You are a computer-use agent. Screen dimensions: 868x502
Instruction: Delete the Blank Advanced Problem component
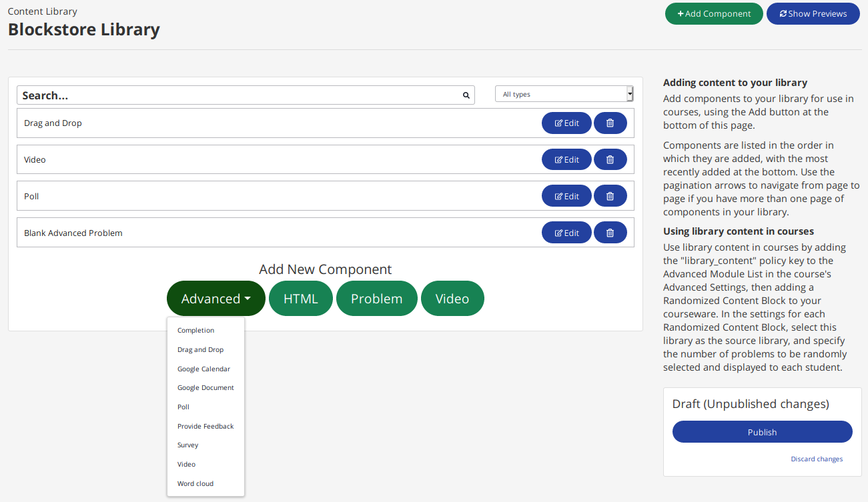(610, 233)
